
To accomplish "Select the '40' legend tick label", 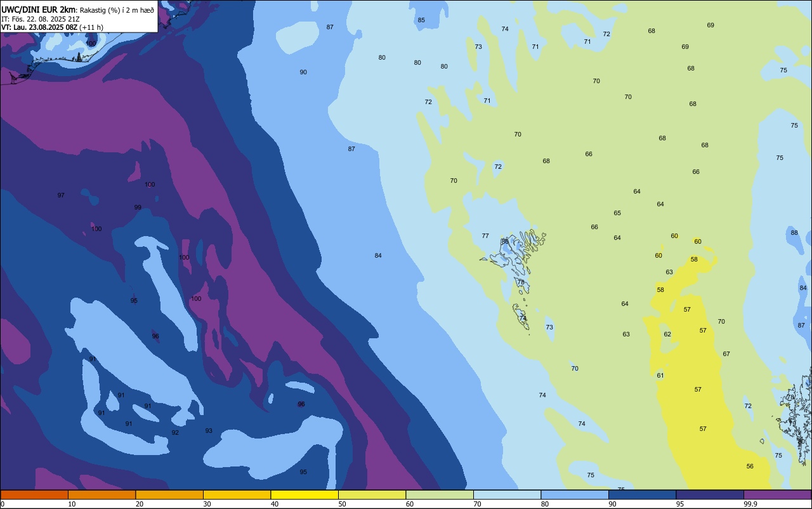I will 275,504.
